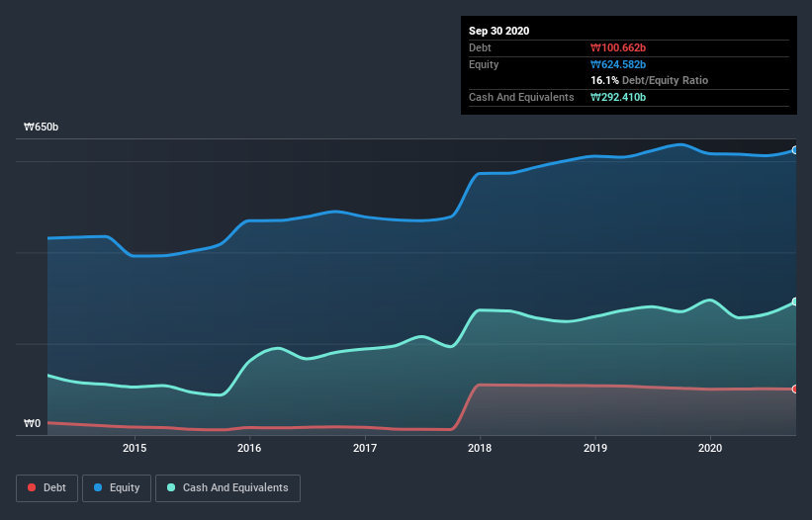Select the 2018 x-axis label
812x520 pixels.
[x=480, y=448]
